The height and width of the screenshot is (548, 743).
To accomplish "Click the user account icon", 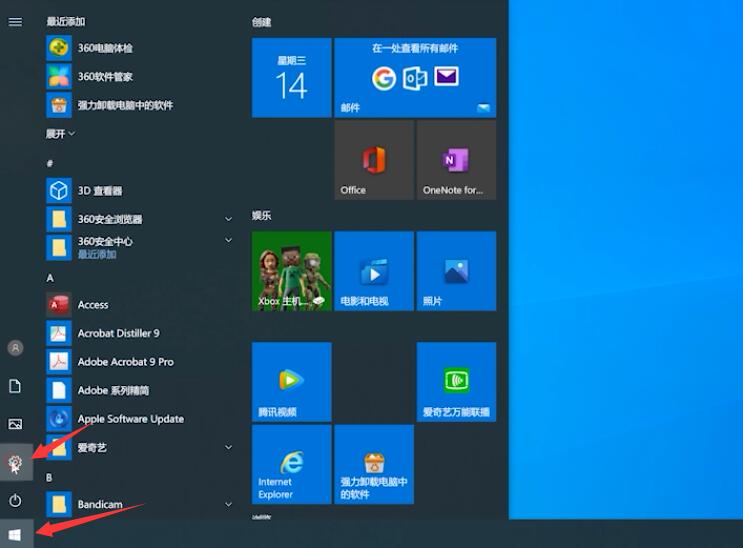I will click(15, 348).
